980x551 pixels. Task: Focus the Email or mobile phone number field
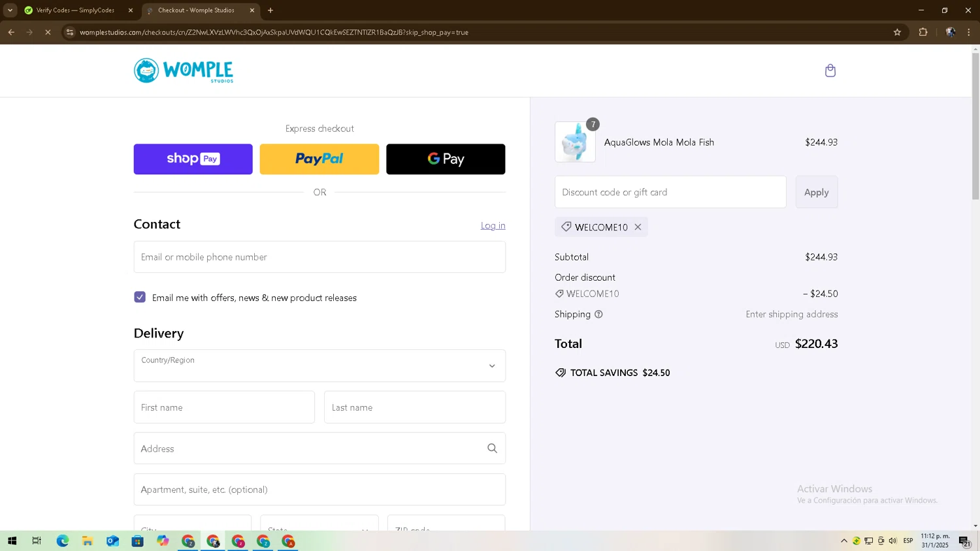point(319,257)
